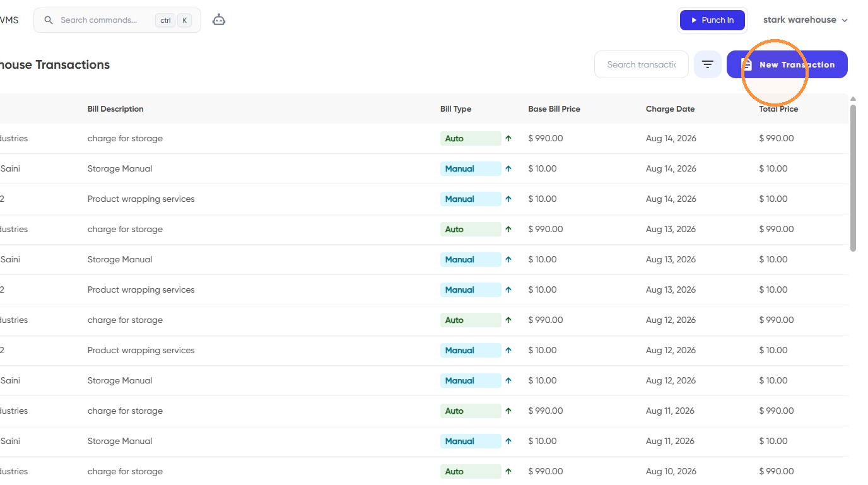Click 'Product wrapping services' description dated Aug 14
Viewport: 868px width, 485px height.
[x=141, y=199]
